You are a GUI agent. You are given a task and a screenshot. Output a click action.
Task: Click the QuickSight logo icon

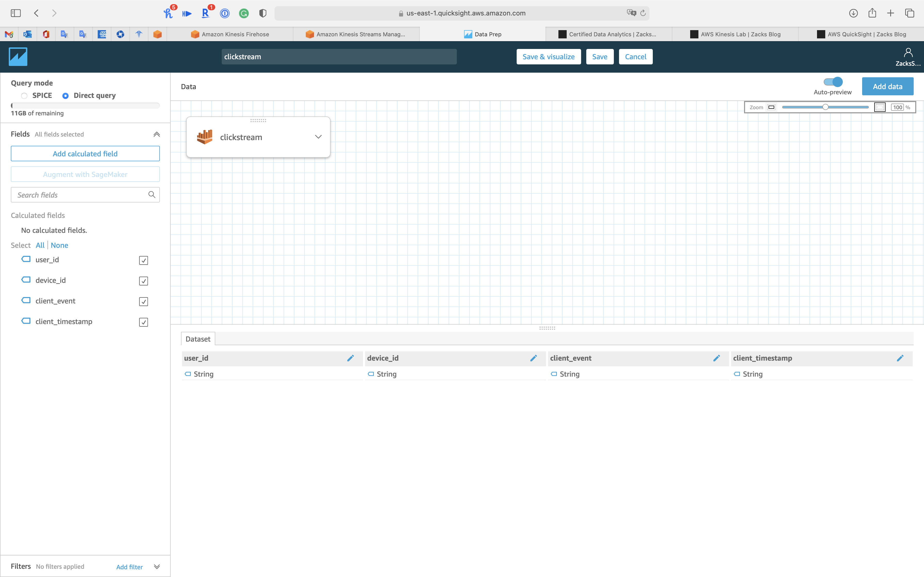(x=18, y=56)
